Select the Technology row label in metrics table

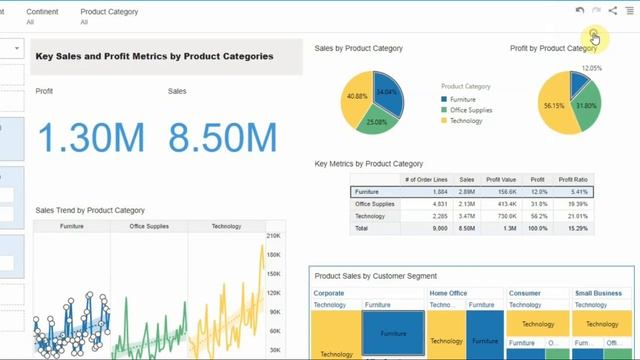click(x=370, y=216)
